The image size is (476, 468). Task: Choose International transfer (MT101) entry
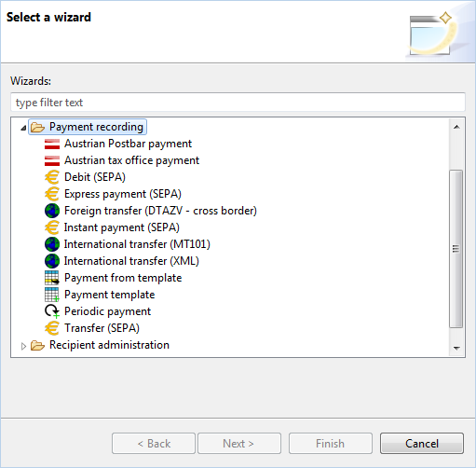pyautogui.click(x=137, y=244)
